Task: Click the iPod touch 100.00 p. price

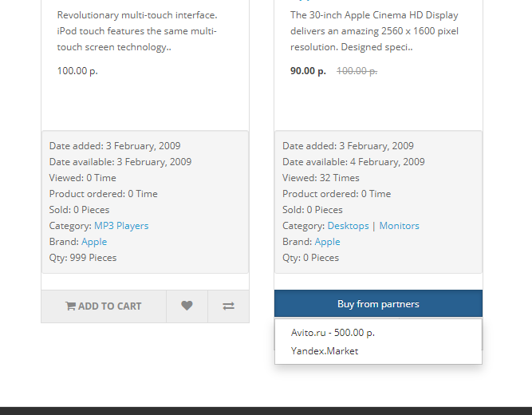Action: click(77, 71)
